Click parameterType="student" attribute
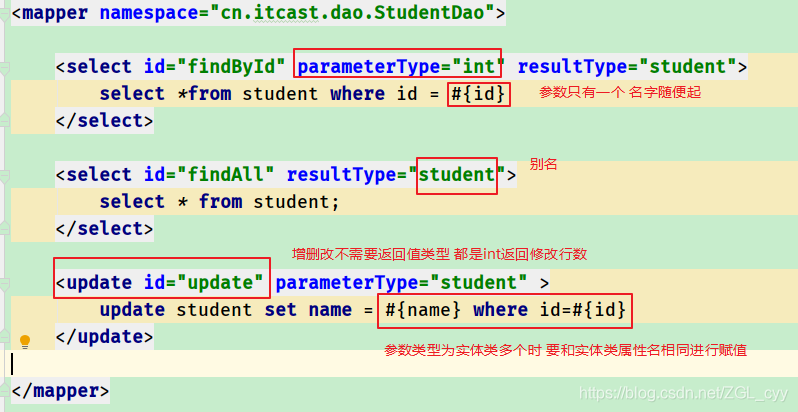 [x=401, y=283]
